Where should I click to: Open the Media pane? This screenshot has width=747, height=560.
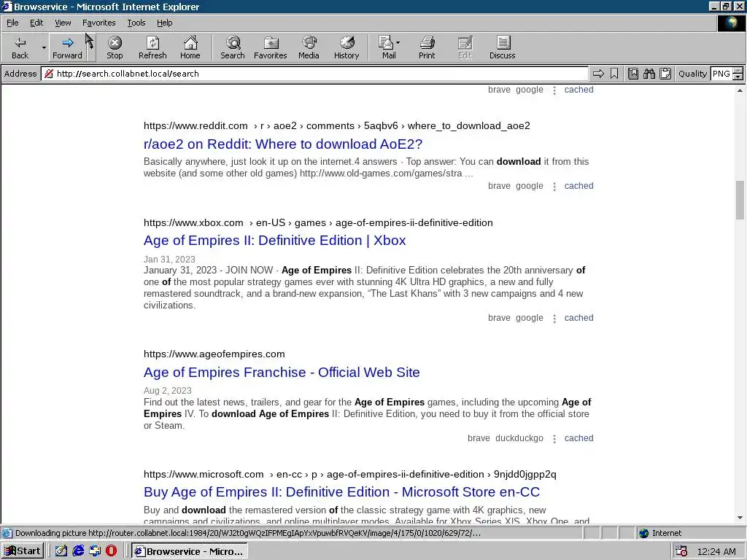click(309, 47)
